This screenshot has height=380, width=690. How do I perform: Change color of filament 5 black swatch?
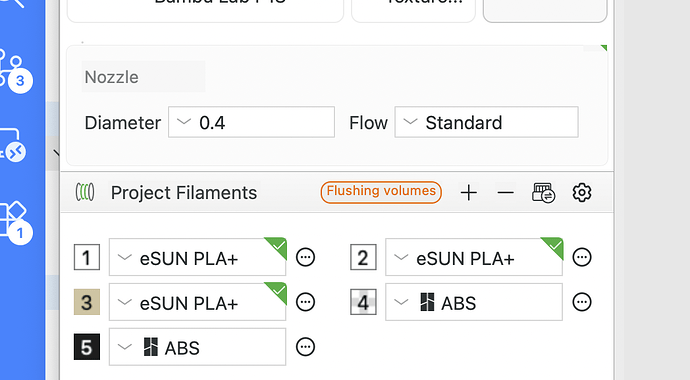click(x=87, y=347)
